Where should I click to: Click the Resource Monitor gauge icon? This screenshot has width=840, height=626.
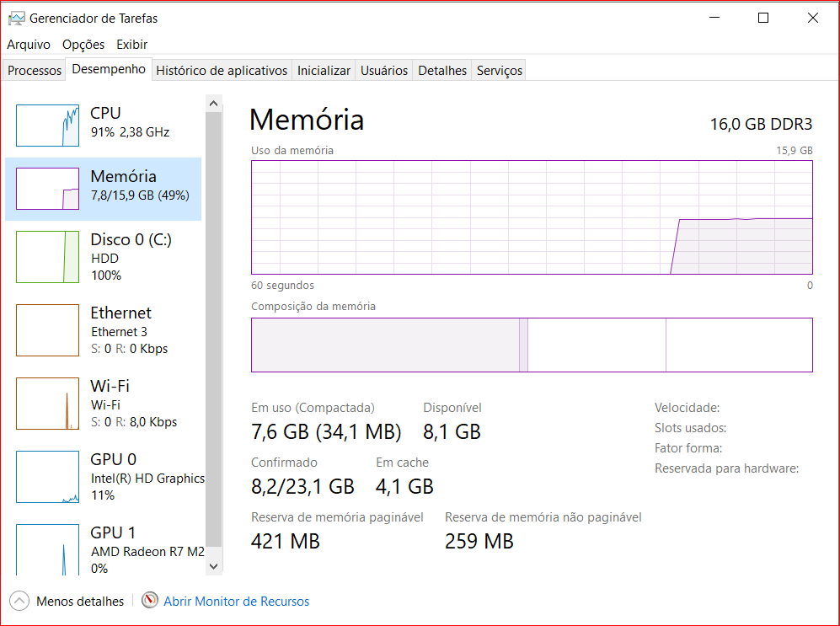point(150,601)
